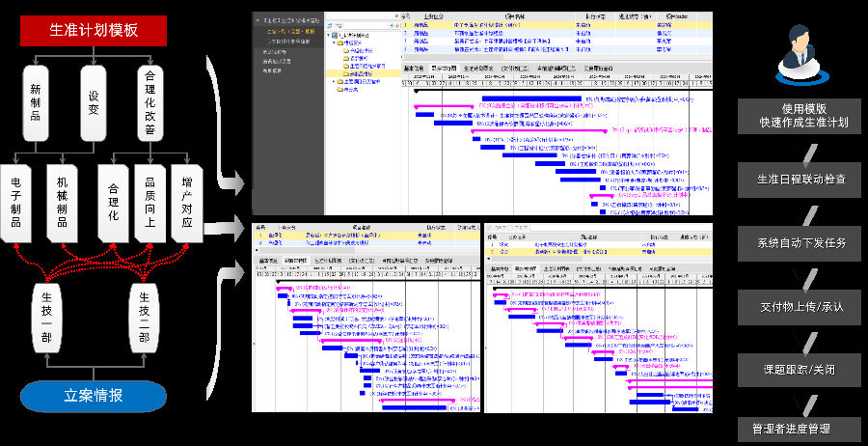Click the red 生准计划模板 box

click(94, 31)
